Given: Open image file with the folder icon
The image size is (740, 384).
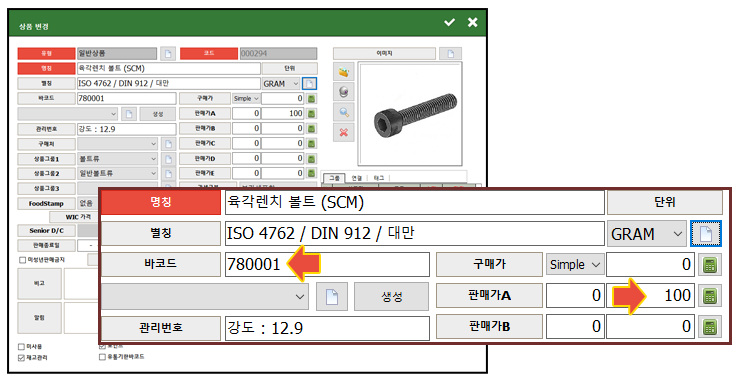Looking at the screenshot, I should click(x=344, y=73).
